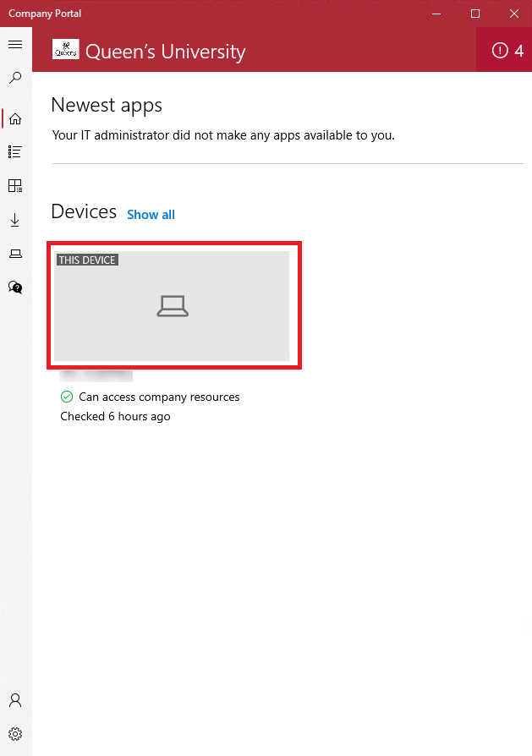Image resolution: width=532 pixels, height=756 pixels.
Task: Open Downloads and updates
Action: pos(15,219)
